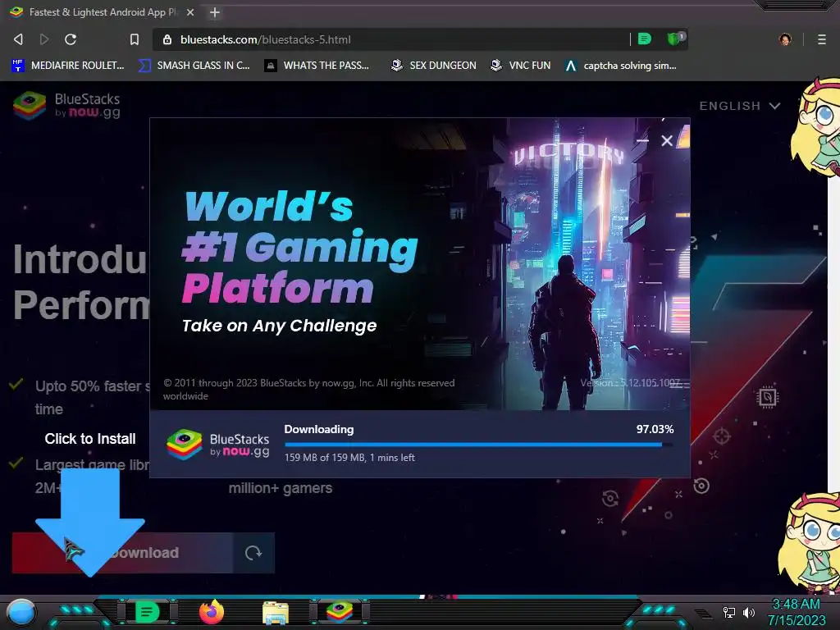Image resolution: width=840 pixels, height=630 pixels.
Task: Click the 97.03% download percentage
Action: pyautogui.click(x=655, y=429)
